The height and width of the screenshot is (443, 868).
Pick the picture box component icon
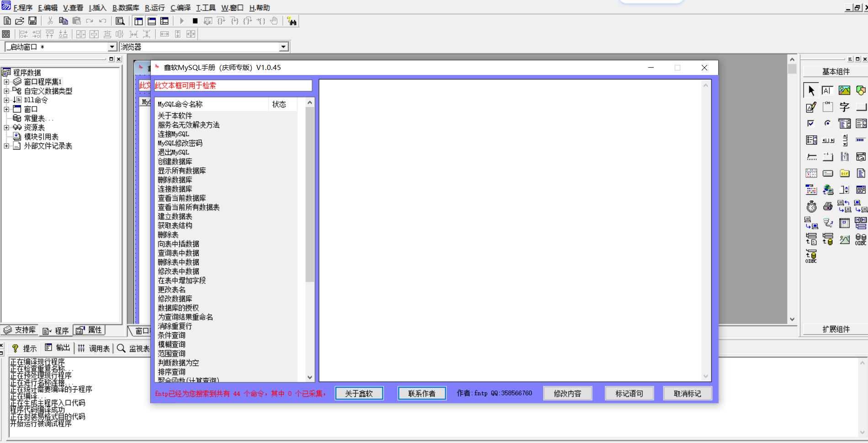tap(844, 91)
